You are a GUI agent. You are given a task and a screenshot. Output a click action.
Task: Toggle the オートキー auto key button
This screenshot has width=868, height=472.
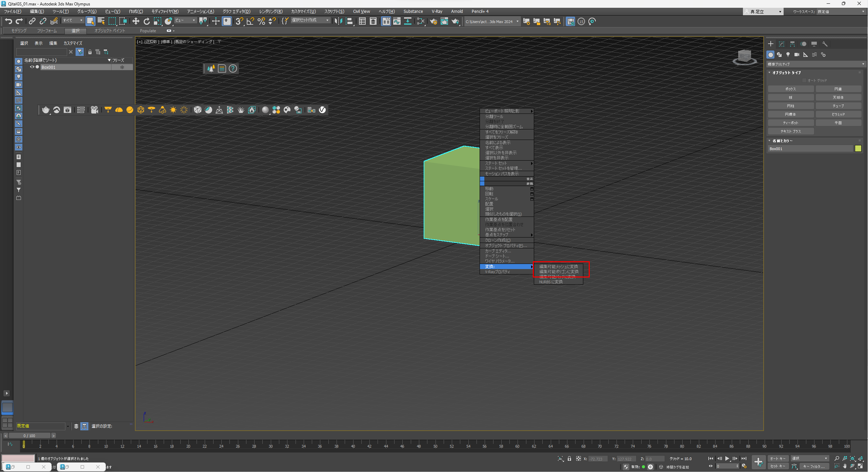(778, 458)
